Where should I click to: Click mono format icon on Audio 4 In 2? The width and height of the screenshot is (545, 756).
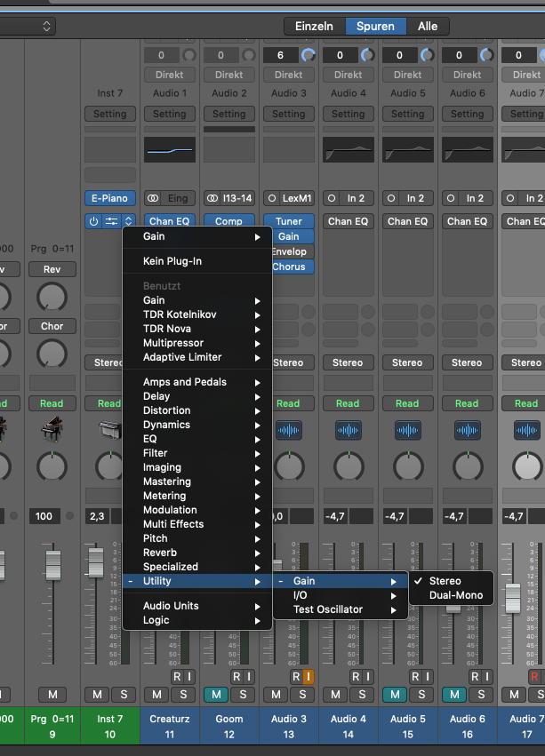pos(332,198)
